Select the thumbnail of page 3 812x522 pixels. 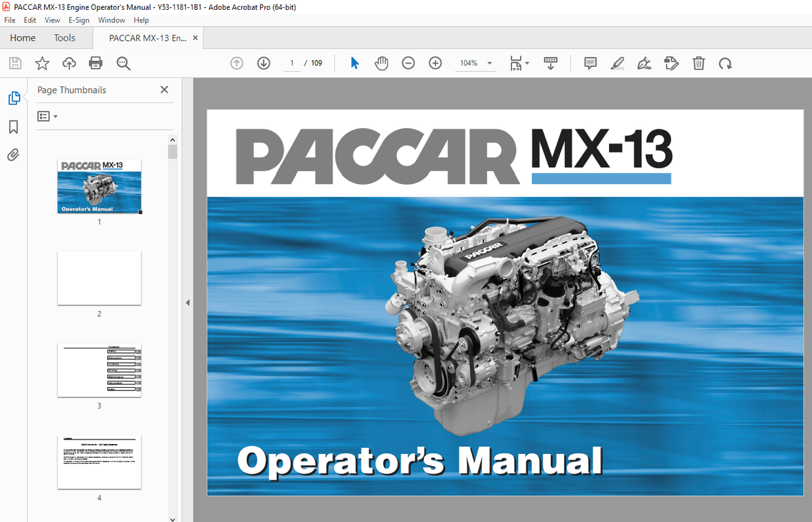pyautogui.click(x=99, y=370)
